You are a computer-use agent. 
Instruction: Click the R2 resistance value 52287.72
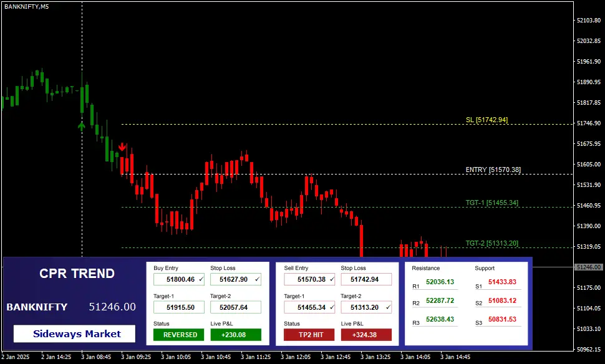(x=440, y=300)
